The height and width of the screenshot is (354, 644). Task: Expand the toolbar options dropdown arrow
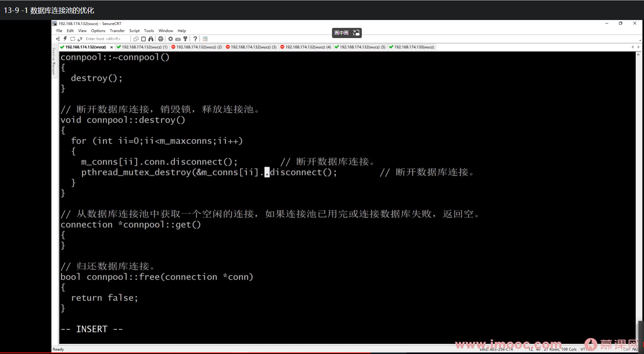click(x=640, y=40)
